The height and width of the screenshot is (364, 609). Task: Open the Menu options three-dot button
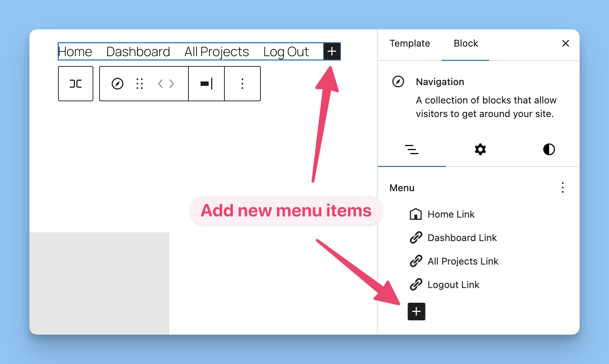pyautogui.click(x=562, y=188)
